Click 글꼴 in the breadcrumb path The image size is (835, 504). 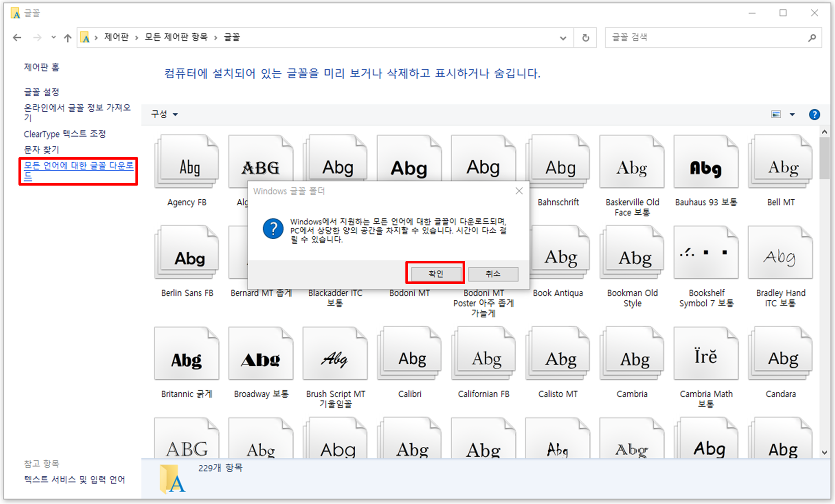coord(232,37)
